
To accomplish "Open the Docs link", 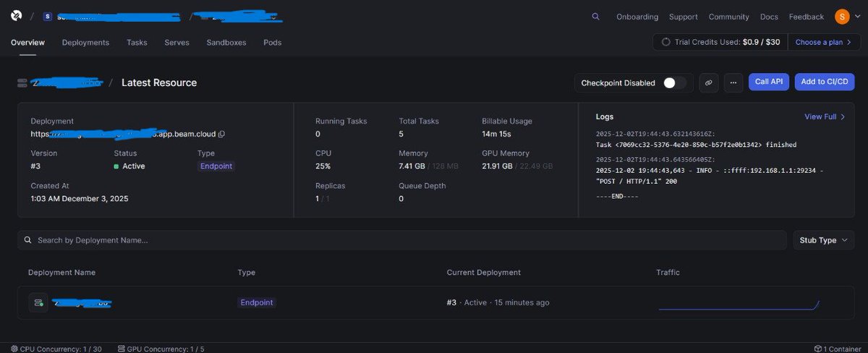I will (x=769, y=17).
